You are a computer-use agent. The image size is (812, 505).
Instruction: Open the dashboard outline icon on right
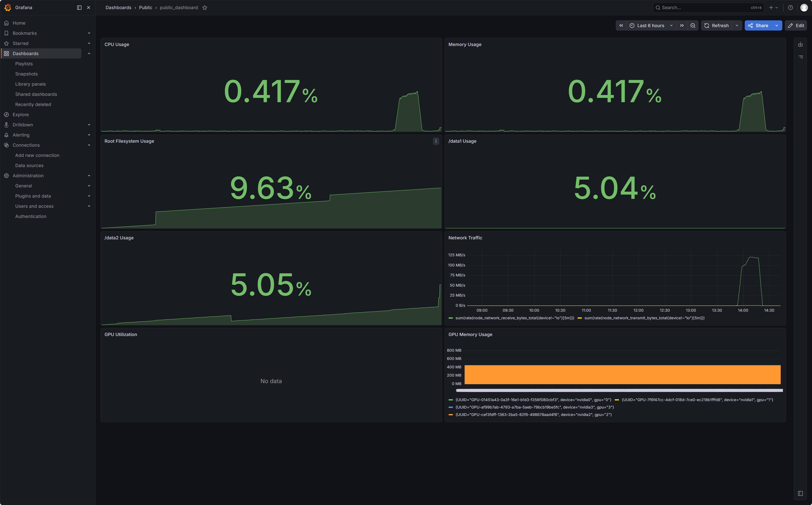[801, 57]
